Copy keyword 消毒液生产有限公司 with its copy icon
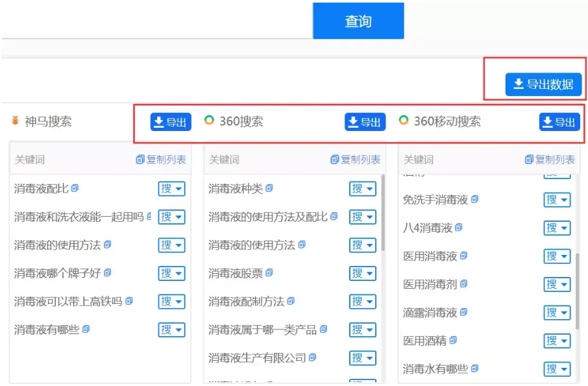 pos(313,357)
